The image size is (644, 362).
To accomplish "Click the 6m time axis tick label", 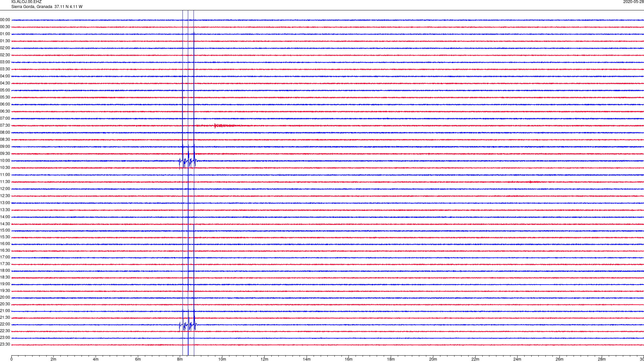I will (x=138, y=359).
